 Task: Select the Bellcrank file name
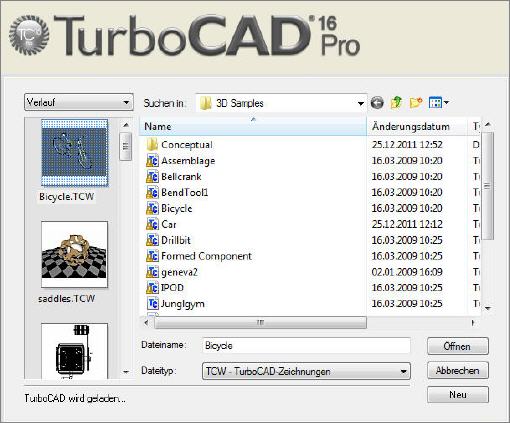click(x=181, y=177)
